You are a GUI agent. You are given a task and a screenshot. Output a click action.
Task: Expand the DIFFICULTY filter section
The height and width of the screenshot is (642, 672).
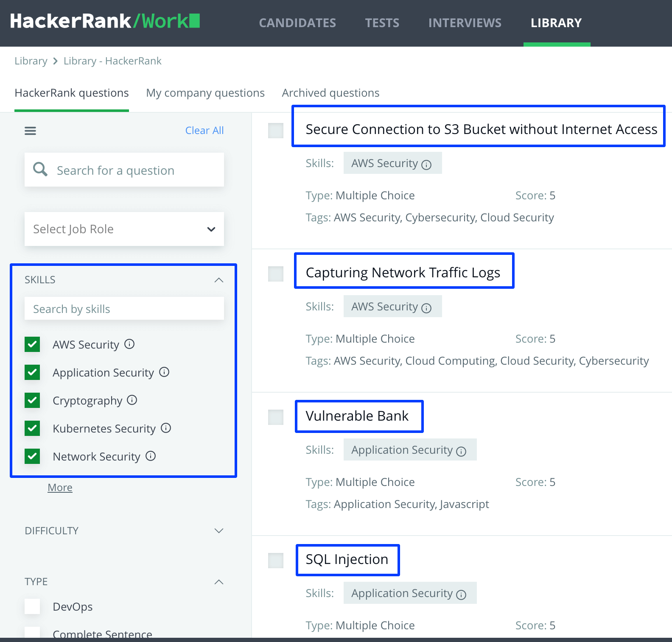click(219, 531)
